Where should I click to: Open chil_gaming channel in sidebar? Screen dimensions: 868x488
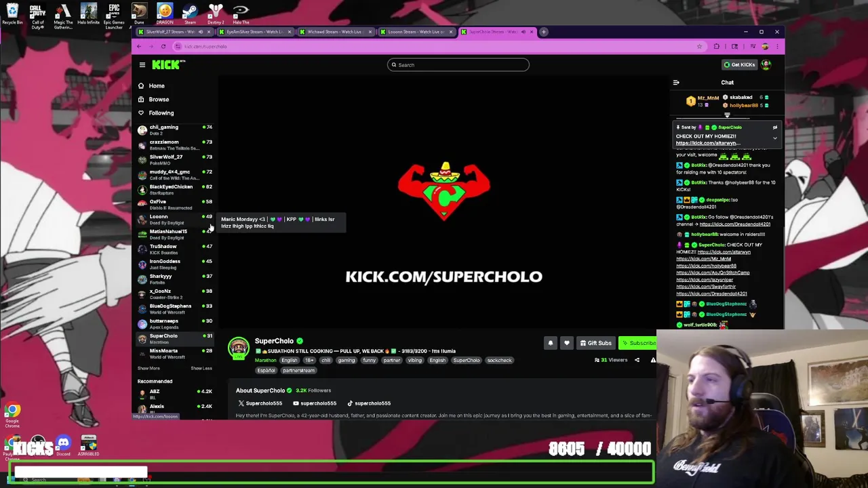point(175,129)
